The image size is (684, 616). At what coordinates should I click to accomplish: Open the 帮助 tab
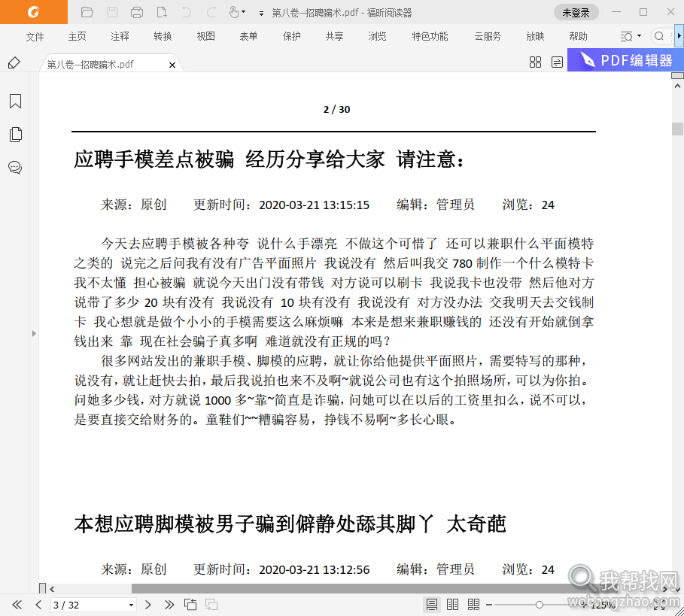coord(579,37)
